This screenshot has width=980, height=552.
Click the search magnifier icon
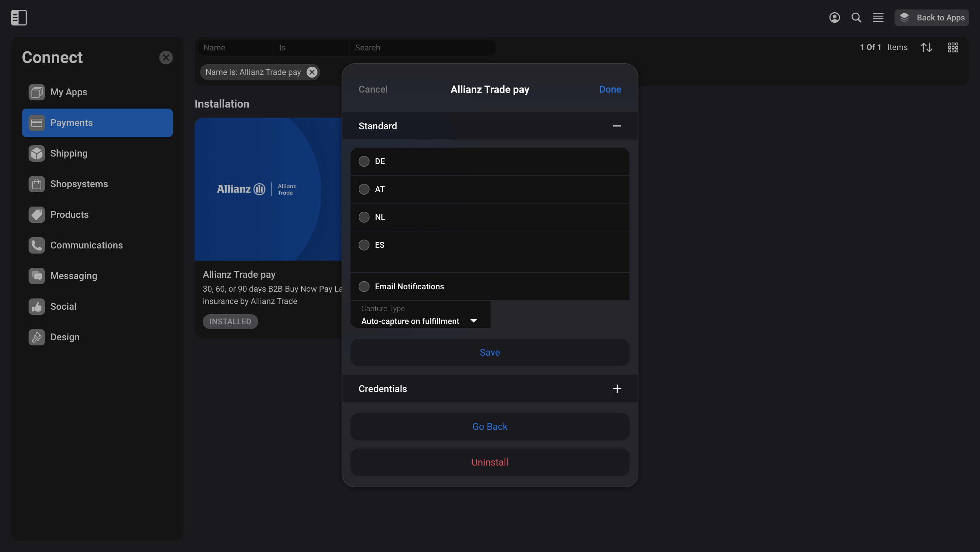(856, 17)
